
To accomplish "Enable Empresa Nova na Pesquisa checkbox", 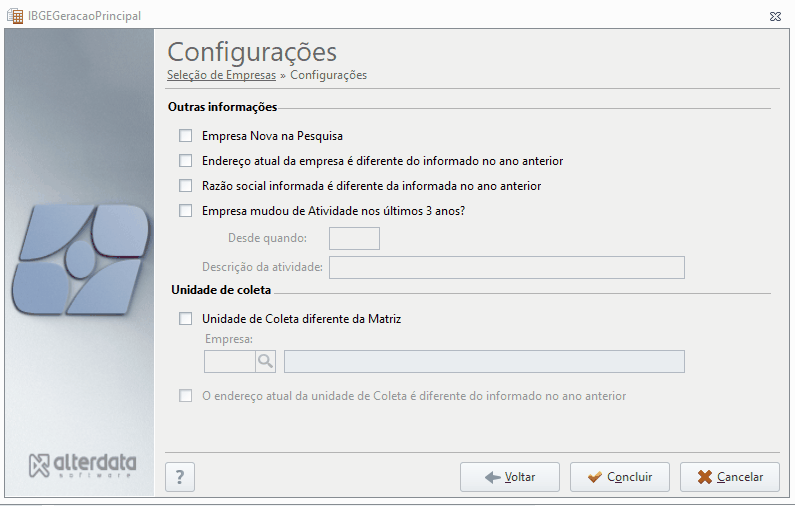I will (186, 136).
